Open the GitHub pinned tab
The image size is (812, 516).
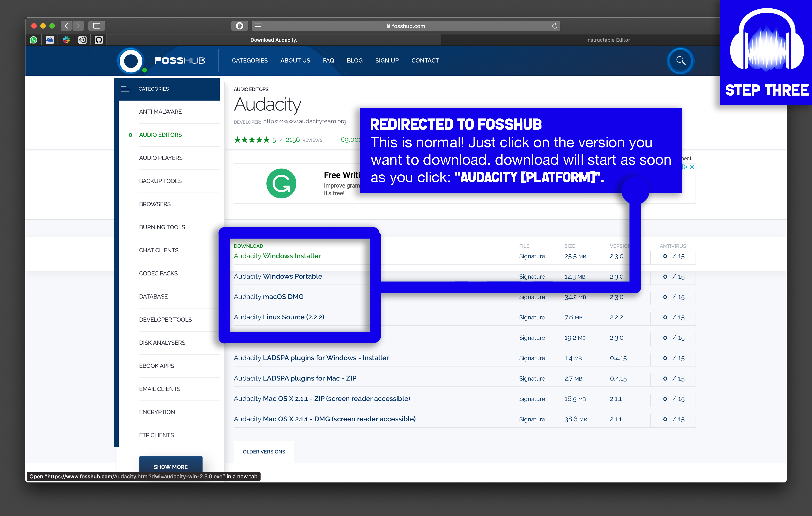point(99,40)
